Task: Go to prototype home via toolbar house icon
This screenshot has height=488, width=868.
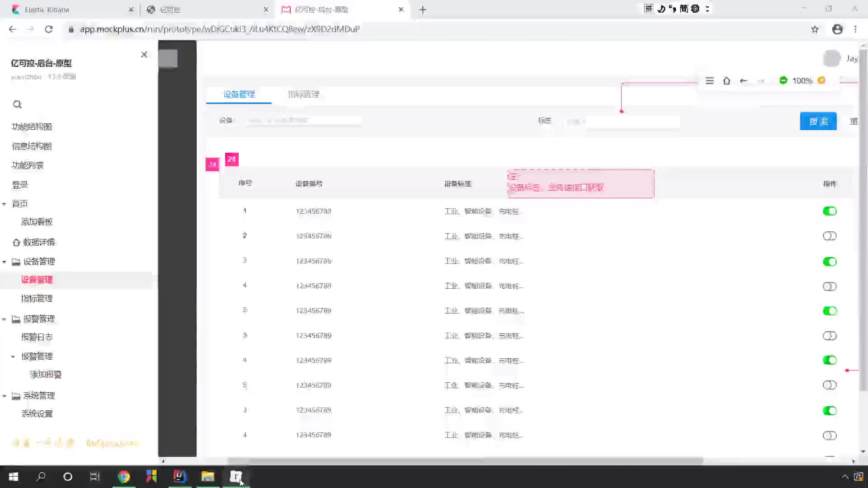Action: click(x=726, y=80)
